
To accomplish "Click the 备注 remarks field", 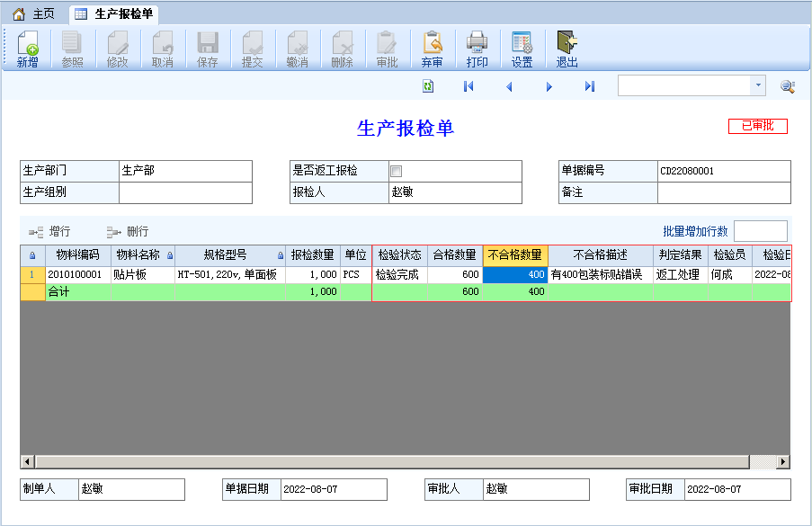I will tap(724, 192).
